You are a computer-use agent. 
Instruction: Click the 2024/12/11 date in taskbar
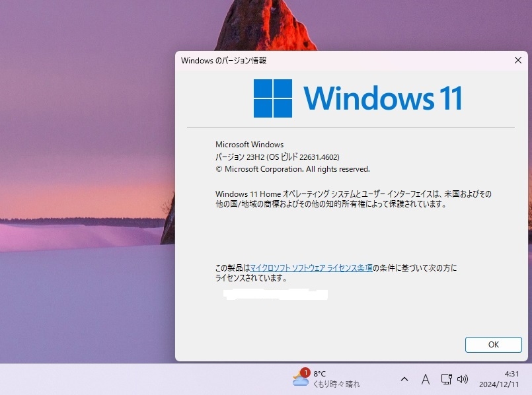[x=499, y=384]
